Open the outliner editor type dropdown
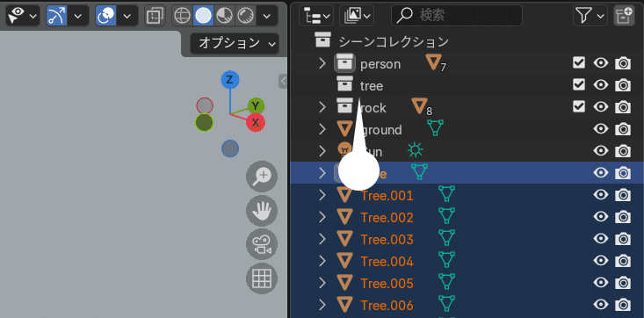Viewport: 644px width, 318px height. pyautogui.click(x=315, y=16)
